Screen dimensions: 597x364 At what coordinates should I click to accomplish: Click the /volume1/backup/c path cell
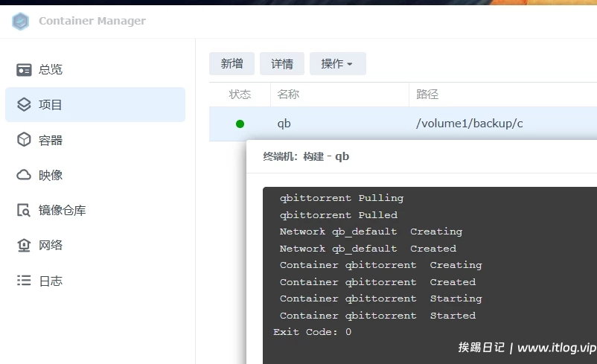[469, 124]
